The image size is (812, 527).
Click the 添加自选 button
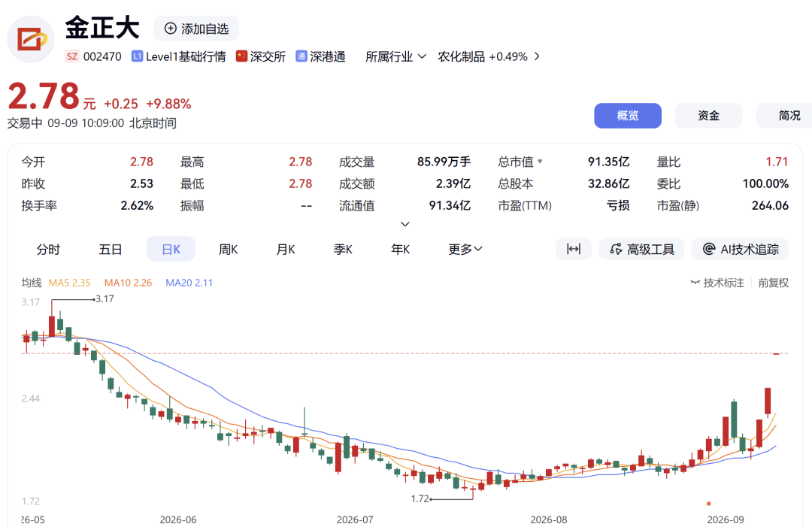[196, 29]
